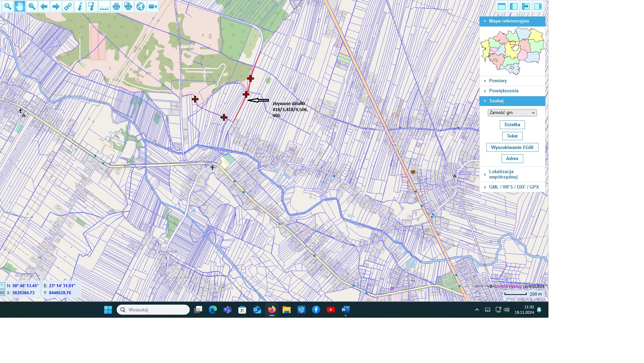Expand the GML / WFS / DXF / GPX section
Viewport: 644px width, 363px height.
[x=514, y=187]
